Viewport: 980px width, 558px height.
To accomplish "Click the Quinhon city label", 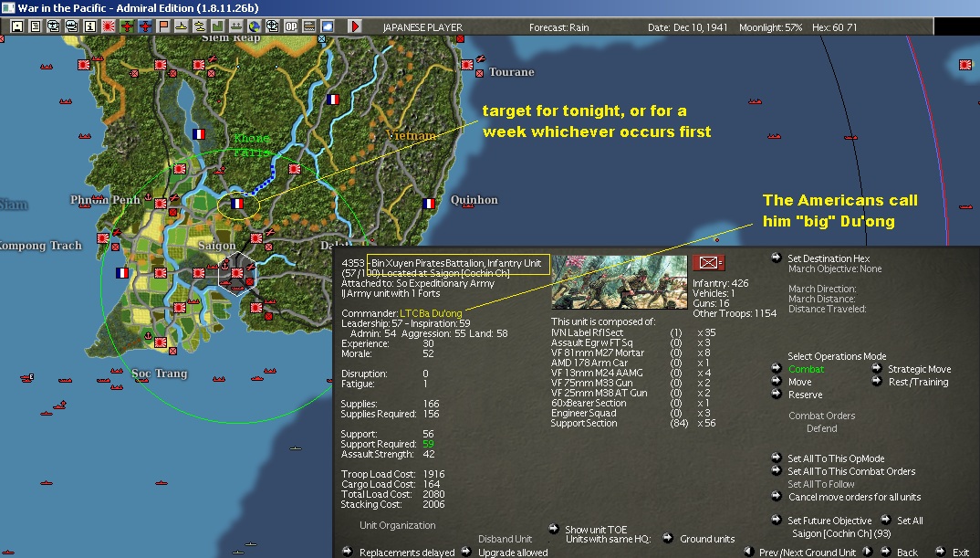I will (x=474, y=200).
